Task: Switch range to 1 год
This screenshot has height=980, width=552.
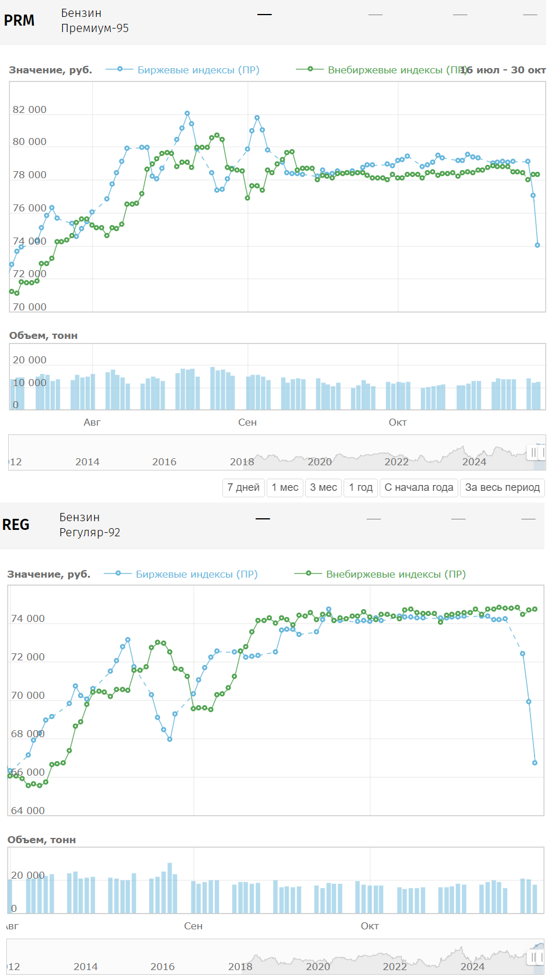Action: coord(360,487)
